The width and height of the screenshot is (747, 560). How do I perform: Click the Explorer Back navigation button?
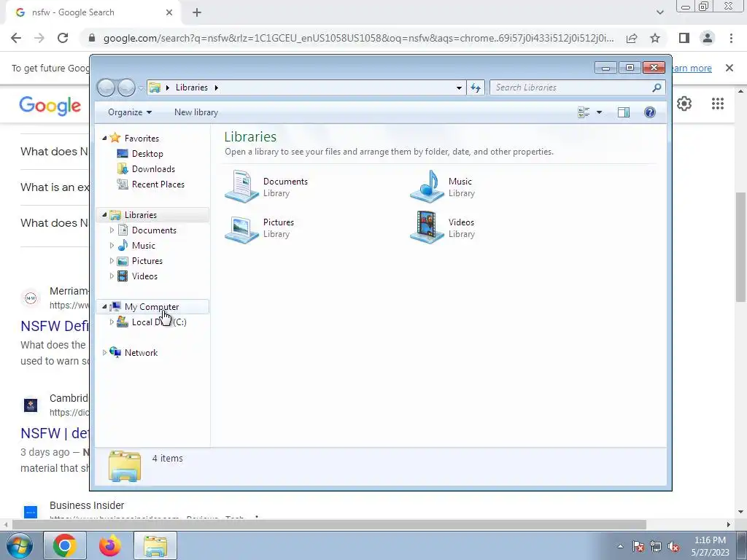pyautogui.click(x=107, y=87)
